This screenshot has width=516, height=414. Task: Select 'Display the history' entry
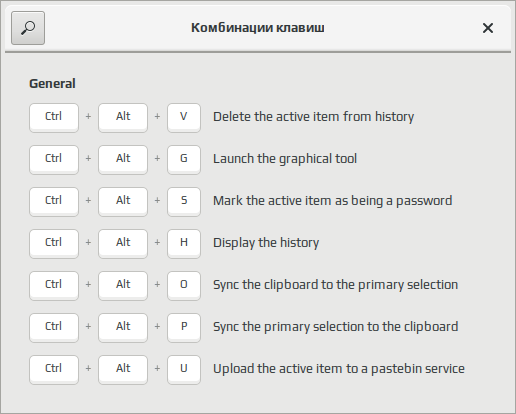(x=266, y=243)
